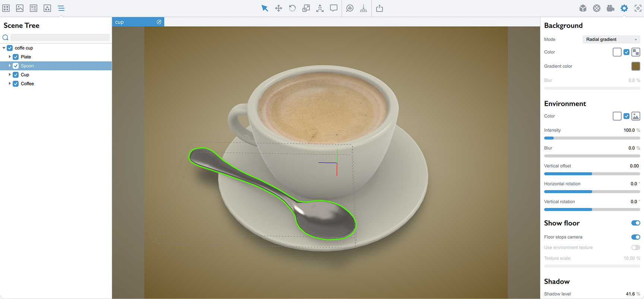
Task: Select the cup viewport tab
Action: point(138,22)
